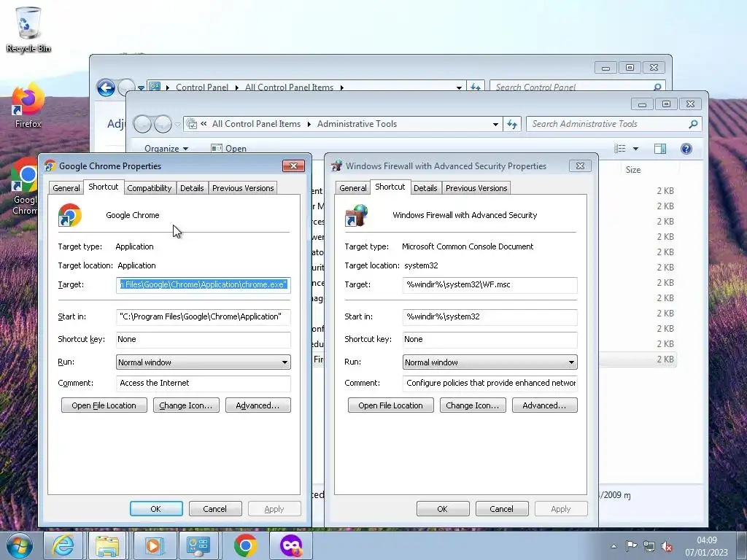The height and width of the screenshot is (560, 747).
Task: Open the Recycle Bin desktop icon
Action: pos(28,29)
